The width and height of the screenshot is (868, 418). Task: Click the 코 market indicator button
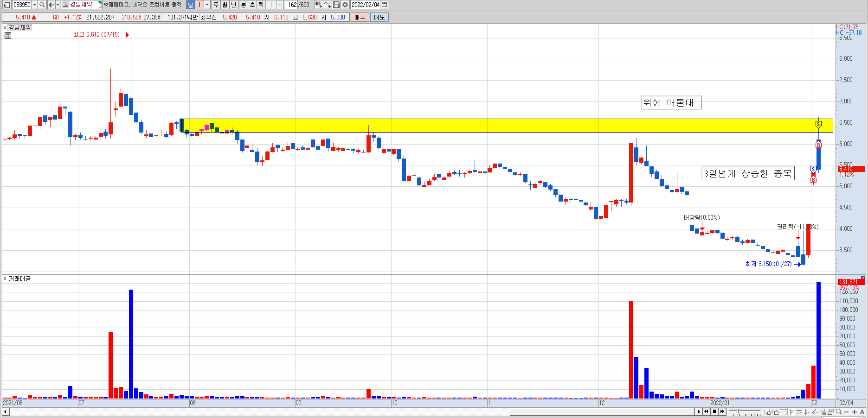(65, 5)
